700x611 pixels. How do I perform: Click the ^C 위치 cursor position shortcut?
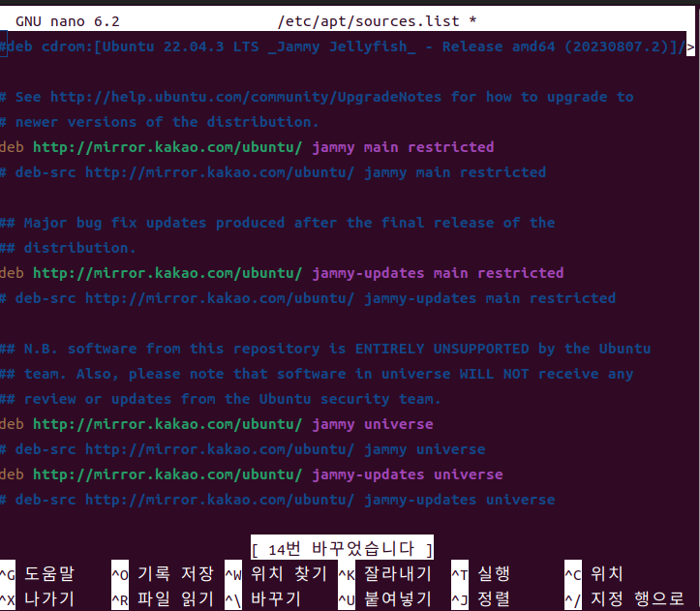[x=593, y=574]
